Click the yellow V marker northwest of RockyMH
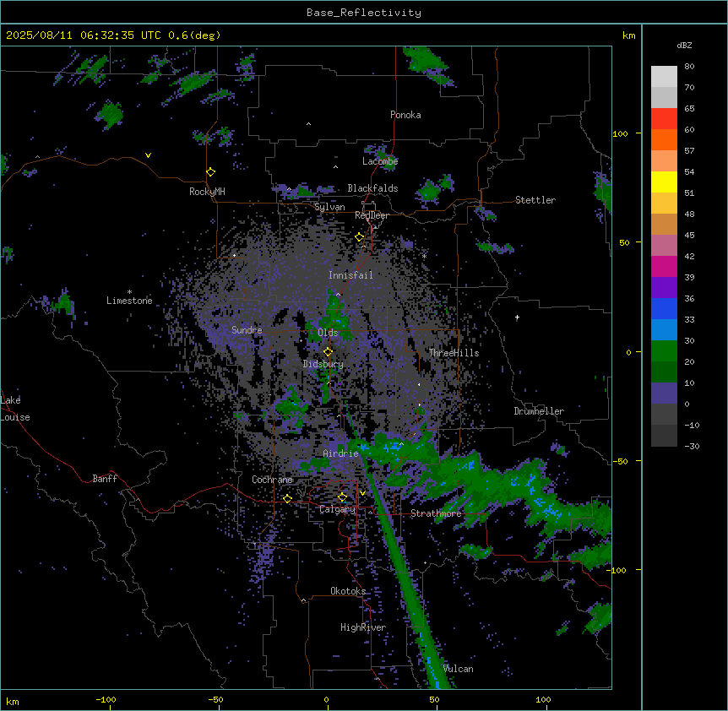Image resolution: width=728 pixels, height=711 pixels. 148,155
